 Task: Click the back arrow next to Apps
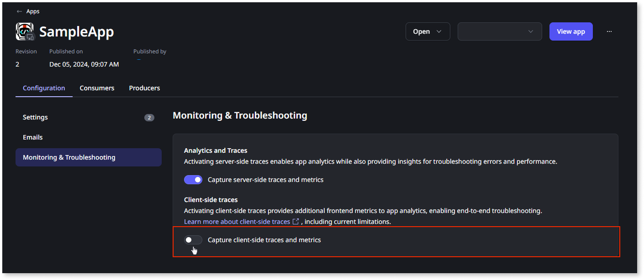[19, 11]
